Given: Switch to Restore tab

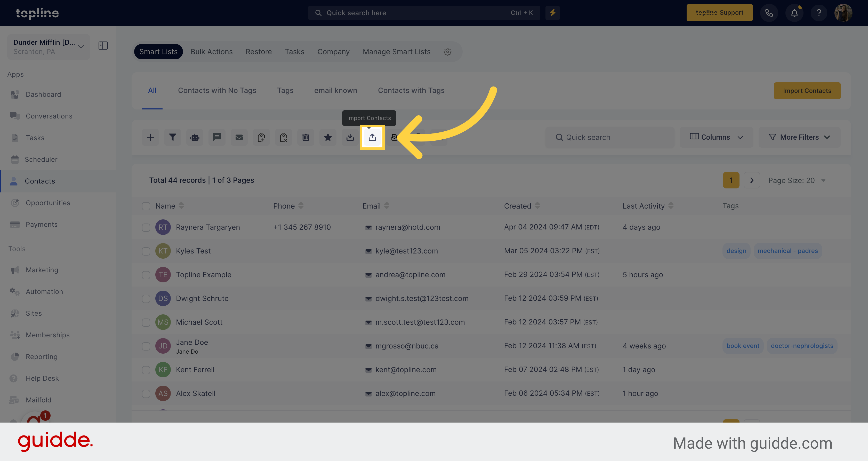Looking at the screenshot, I should coord(259,52).
